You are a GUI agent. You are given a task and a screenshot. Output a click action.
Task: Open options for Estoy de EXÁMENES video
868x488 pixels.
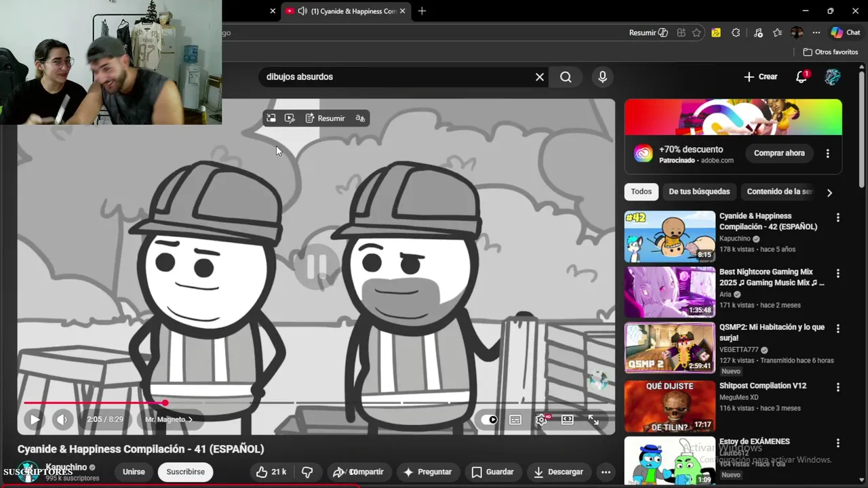(838, 443)
